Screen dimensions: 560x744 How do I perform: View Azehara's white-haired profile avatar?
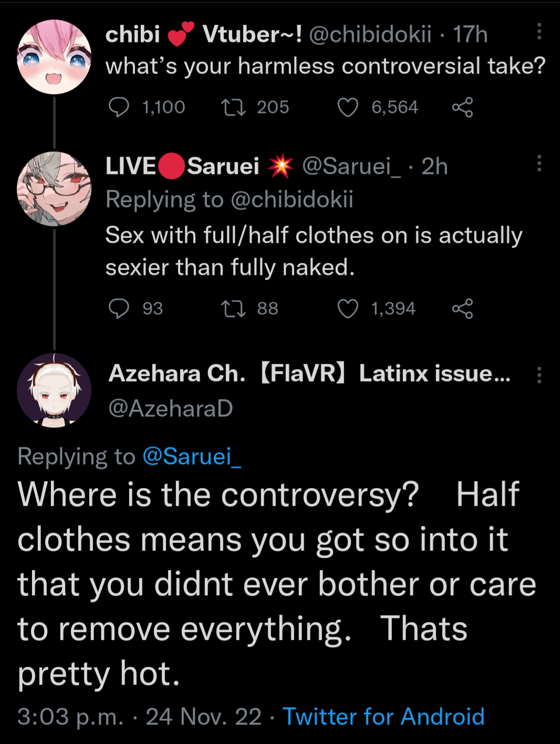click(x=54, y=390)
